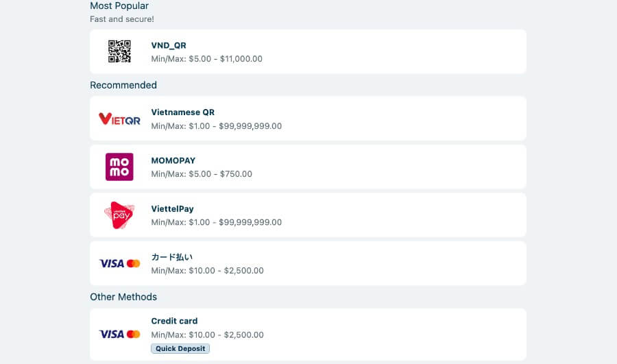Choose ViettelPay deposit method title
The image size is (617, 364).
(172, 209)
